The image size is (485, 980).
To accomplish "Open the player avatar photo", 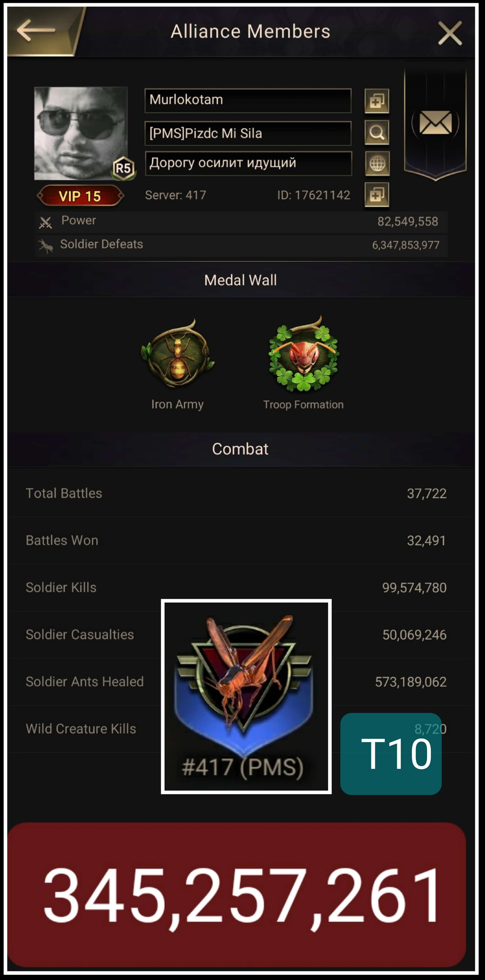I will click(x=81, y=133).
